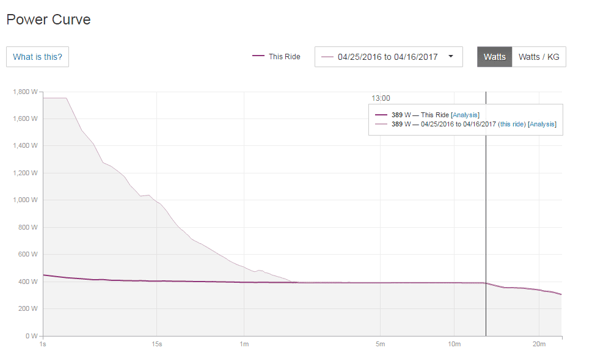Open the Analysis link in the date range tooltip row
Image resolution: width=595 pixels, height=364 pixels.
[542, 124]
